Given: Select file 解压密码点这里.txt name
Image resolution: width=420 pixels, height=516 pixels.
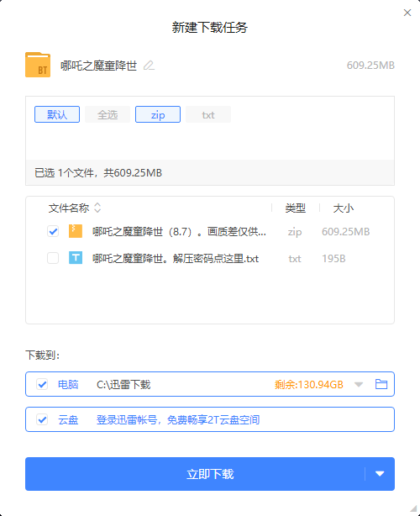Looking at the screenshot, I should [176, 259].
